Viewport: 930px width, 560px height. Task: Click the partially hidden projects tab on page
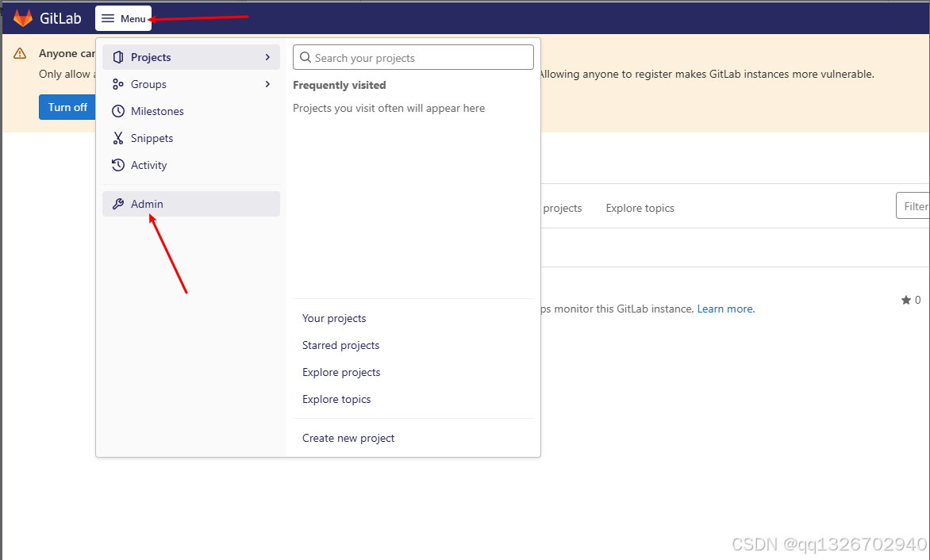pos(563,208)
